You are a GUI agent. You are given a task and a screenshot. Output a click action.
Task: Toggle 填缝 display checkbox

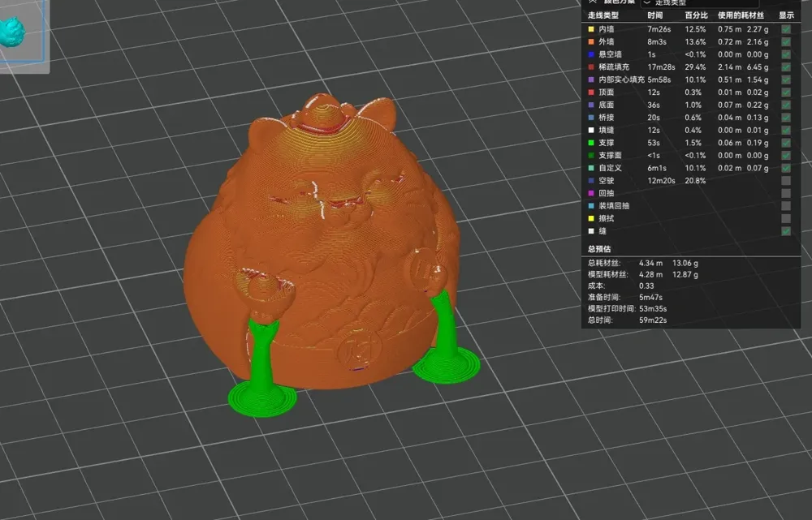[786, 130]
